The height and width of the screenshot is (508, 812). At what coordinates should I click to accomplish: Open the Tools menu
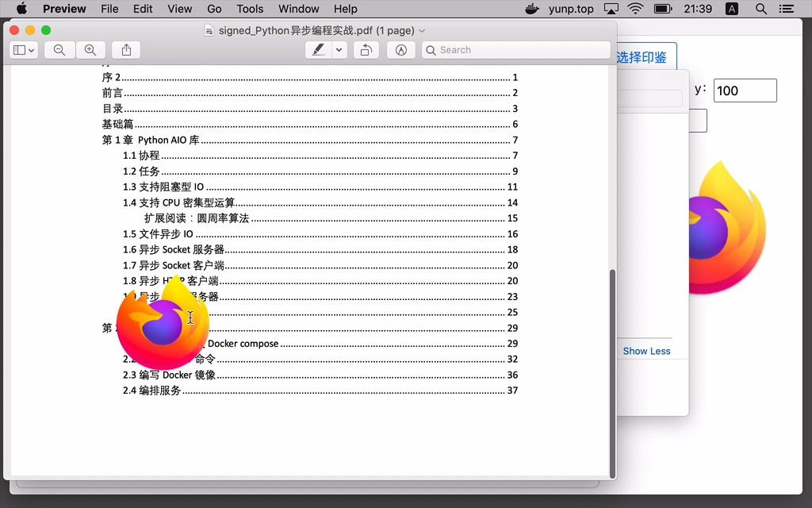(x=250, y=9)
